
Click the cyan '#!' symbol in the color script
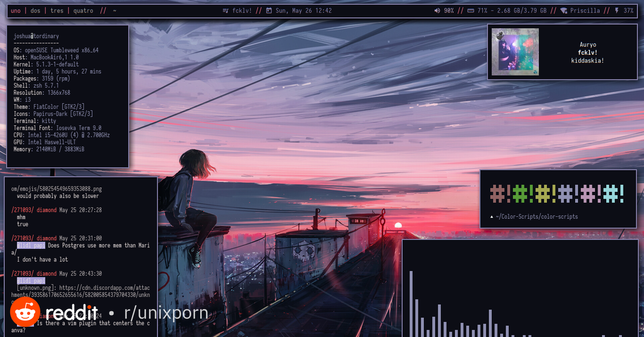[x=614, y=193]
